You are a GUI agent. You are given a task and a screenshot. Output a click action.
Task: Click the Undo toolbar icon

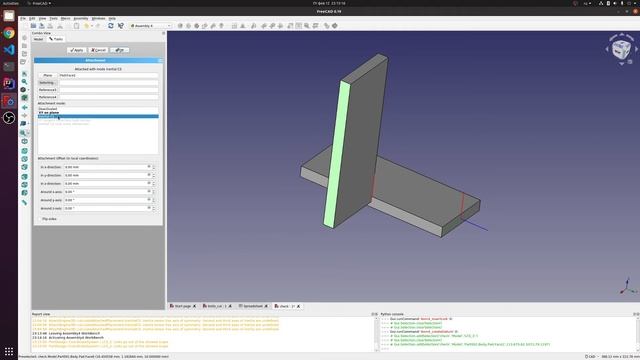pos(86,26)
